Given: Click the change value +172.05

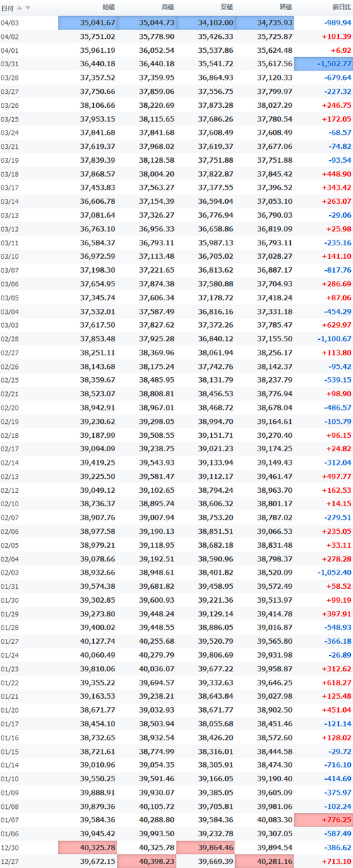Looking at the screenshot, I should pos(335,119).
